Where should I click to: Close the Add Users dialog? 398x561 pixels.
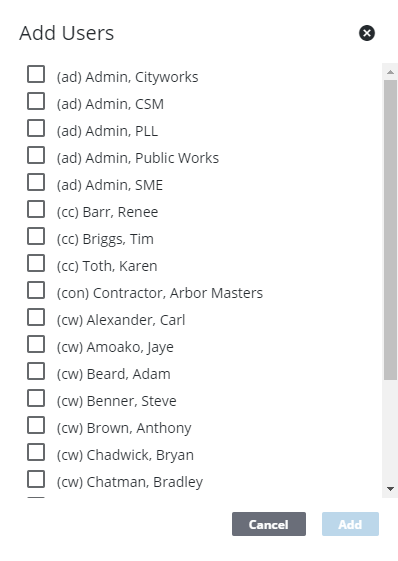tap(367, 33)
